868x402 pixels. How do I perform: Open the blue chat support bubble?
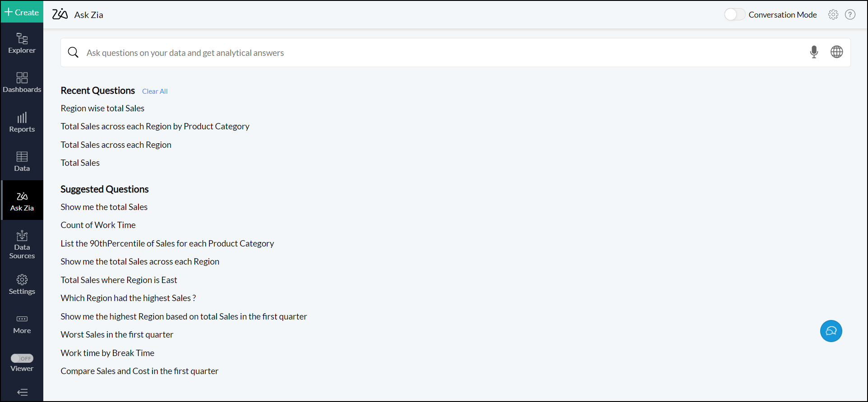tap(831, 331)
